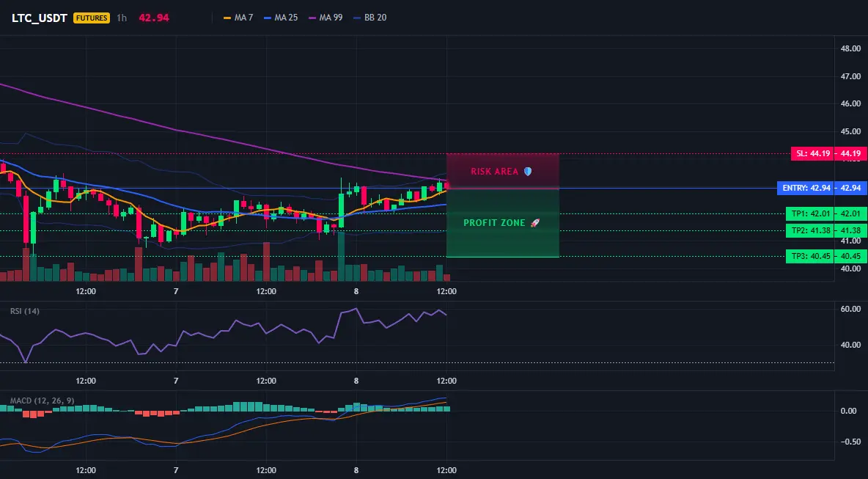Click the 46.00 price axis value
This screenshot has height=479, width=868.
pos(850,103)
